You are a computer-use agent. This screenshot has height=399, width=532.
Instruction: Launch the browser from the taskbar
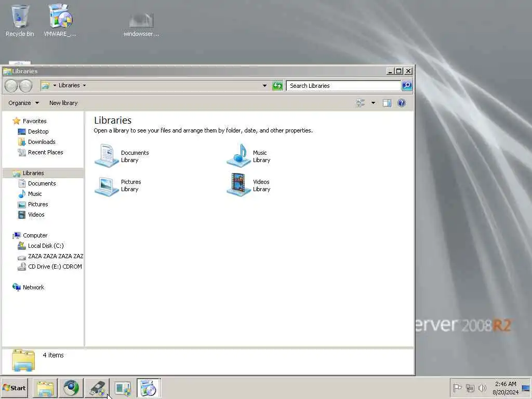click(x=71, y=388)
